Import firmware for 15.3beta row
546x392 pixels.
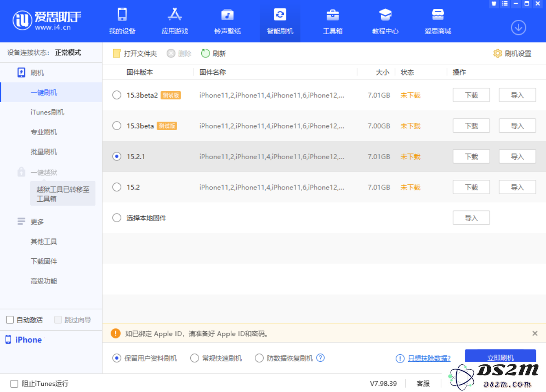click(517, 126)
